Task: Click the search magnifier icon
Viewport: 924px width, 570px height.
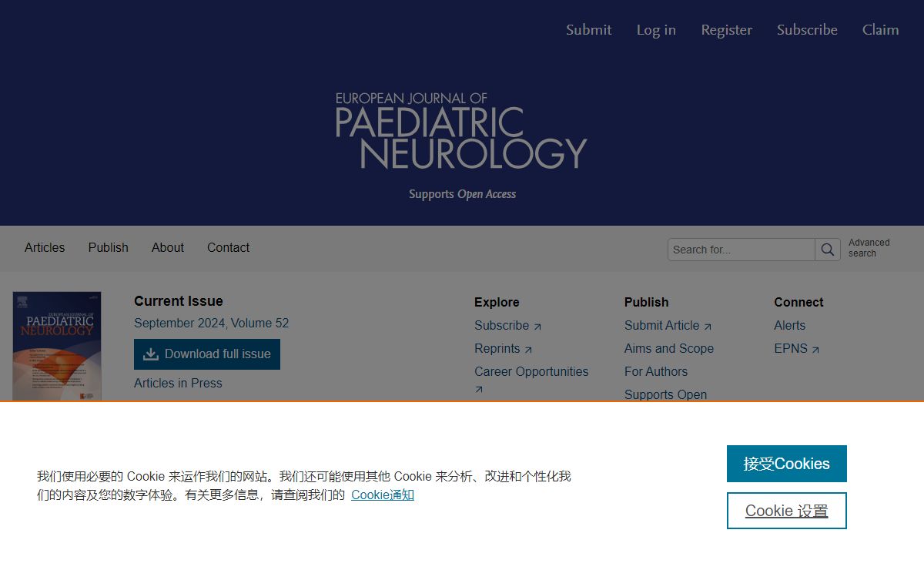Action: 828,250
